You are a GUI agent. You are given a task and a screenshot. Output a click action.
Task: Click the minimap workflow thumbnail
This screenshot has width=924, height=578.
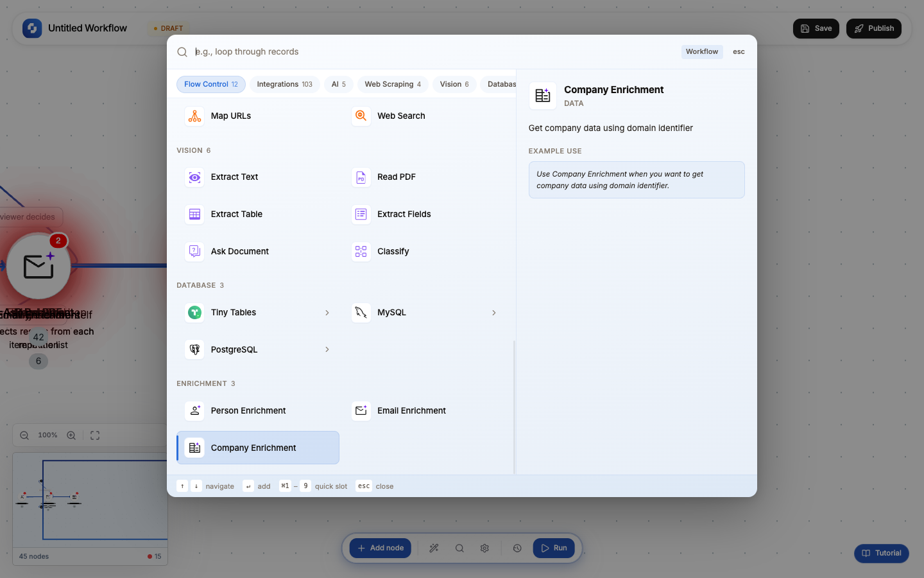[x=90, y=500]
